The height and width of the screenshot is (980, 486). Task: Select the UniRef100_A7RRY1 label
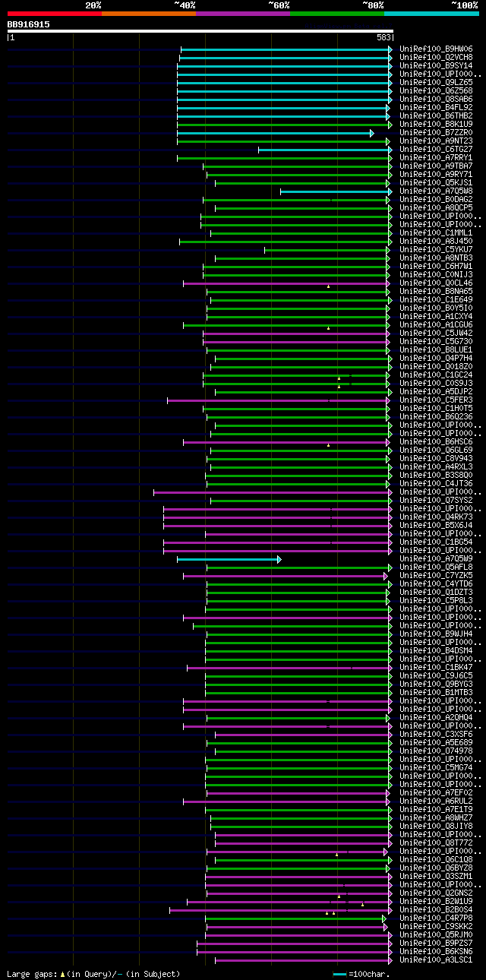tap(435, 157)
